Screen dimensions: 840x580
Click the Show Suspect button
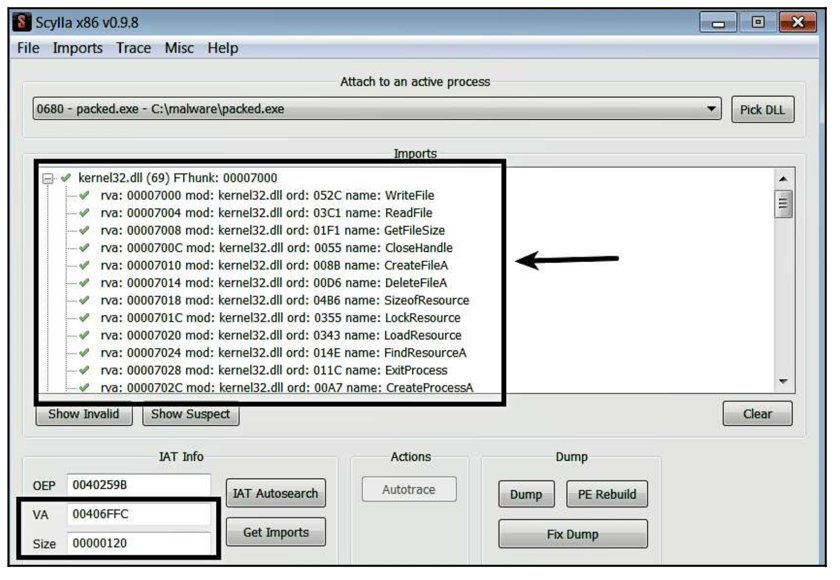coord(190,414)
